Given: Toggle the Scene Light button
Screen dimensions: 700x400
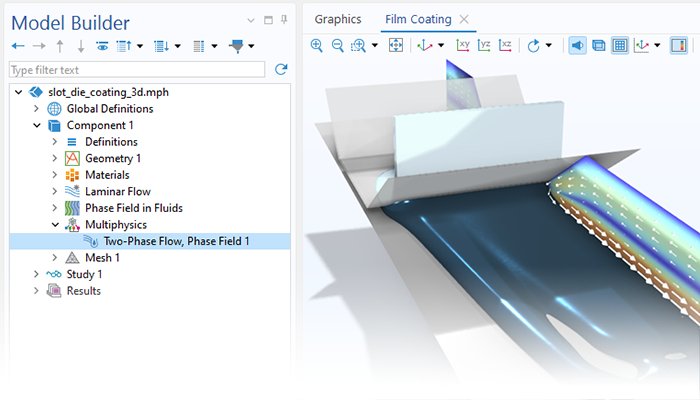Looking at the screenshot, I should click(577, 45).
